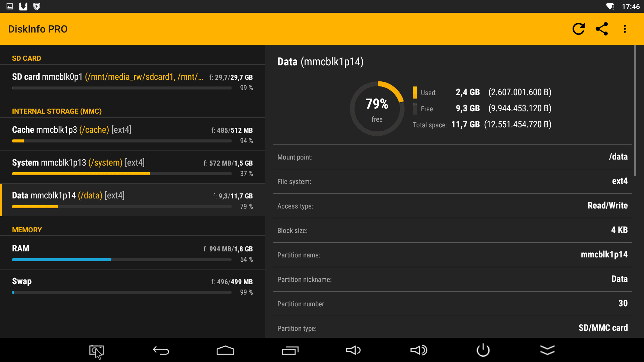Screen dimensions: 644x362
Task: Select the System mmcblk1p13 partition
Action: tap(132, 167)
